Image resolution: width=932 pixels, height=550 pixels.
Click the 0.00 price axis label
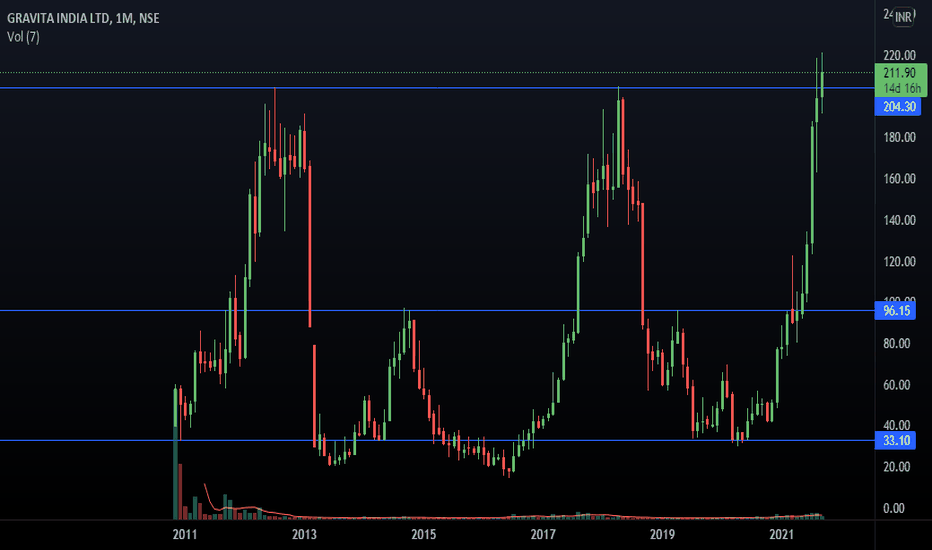coord(894,508)
